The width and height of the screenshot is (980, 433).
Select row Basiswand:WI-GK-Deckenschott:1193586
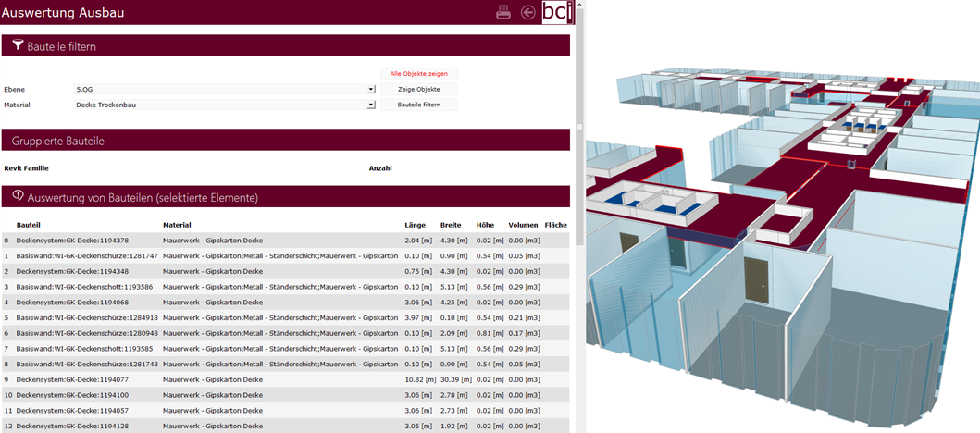[x=286, y=287]
